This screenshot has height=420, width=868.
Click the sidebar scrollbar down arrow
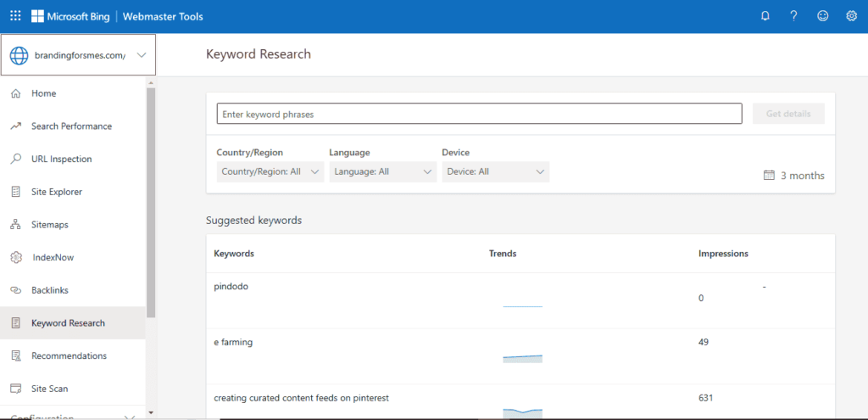click(151, 412)
